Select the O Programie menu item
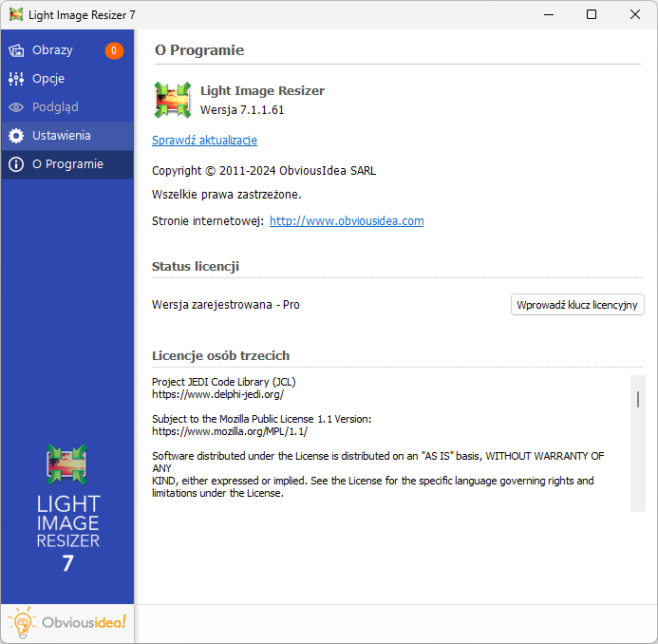 pyautogui.click(x=67, y=164)
